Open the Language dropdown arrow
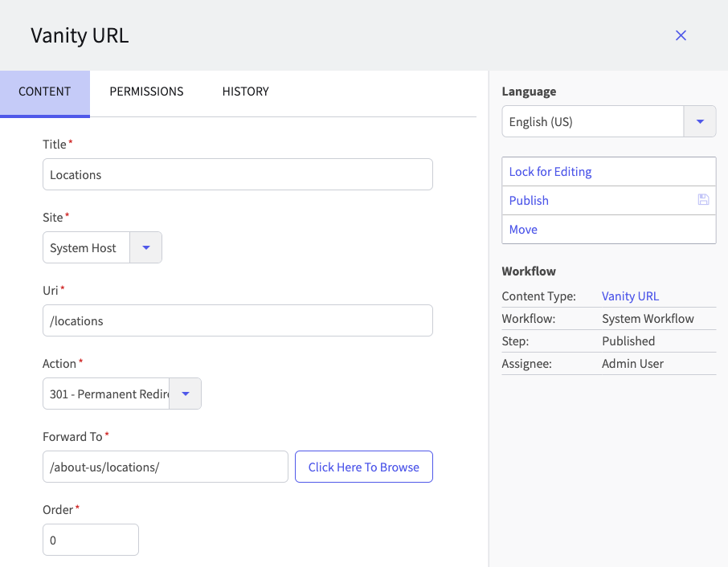 pyautogui.click(x=699, y=121)
